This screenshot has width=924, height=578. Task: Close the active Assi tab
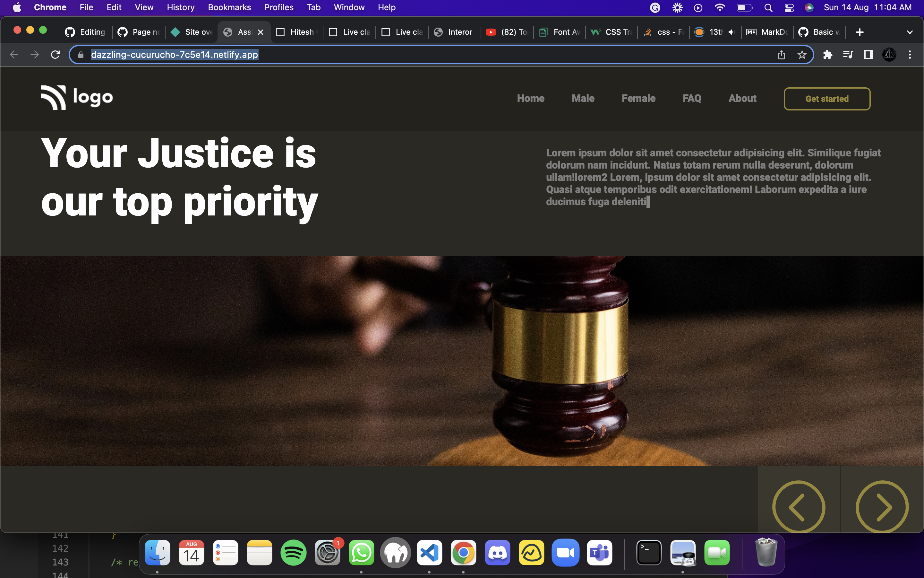261,32
